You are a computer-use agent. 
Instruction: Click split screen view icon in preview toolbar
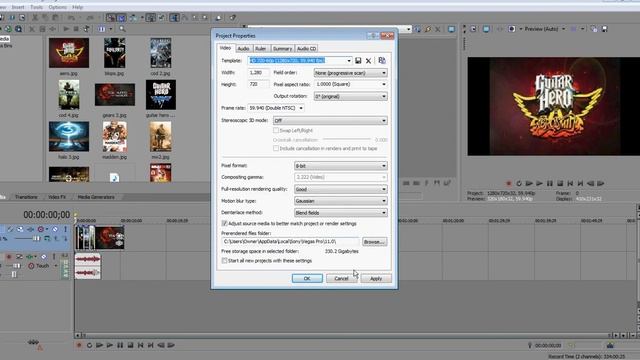click(x=511, y=29)
